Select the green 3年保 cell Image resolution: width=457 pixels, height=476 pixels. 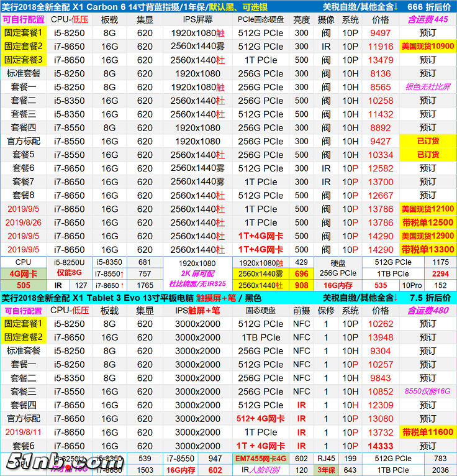326,470
